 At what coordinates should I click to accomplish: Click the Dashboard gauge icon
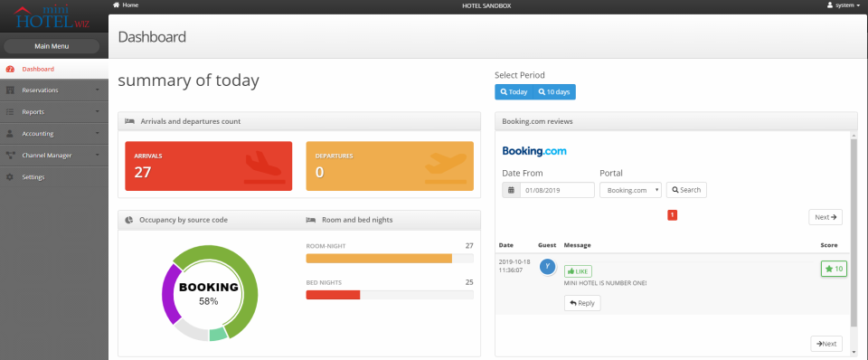point(9,70)
